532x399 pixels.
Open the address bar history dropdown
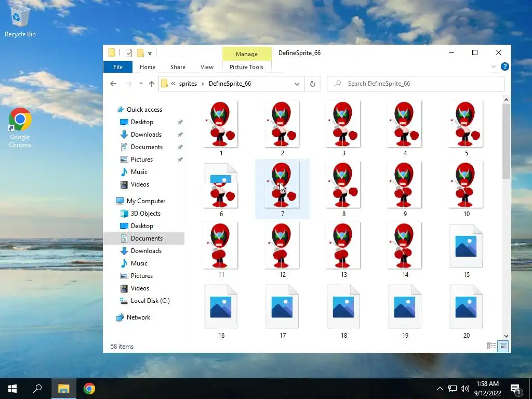tap(297, 84)
